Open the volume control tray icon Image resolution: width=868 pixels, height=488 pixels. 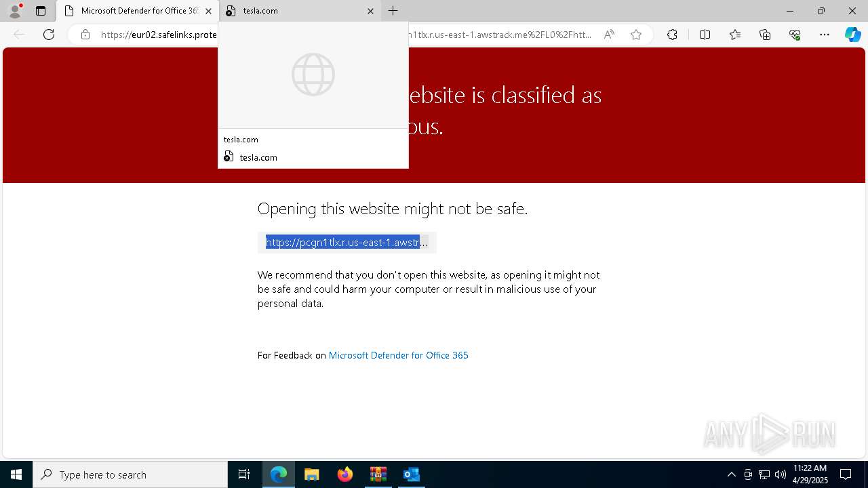(781, 474)
